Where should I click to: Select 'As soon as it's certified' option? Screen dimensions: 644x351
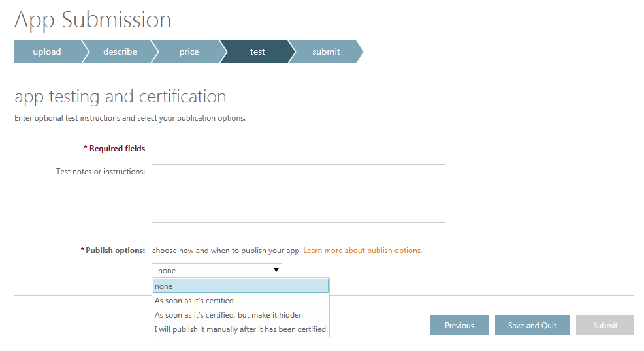194,301
